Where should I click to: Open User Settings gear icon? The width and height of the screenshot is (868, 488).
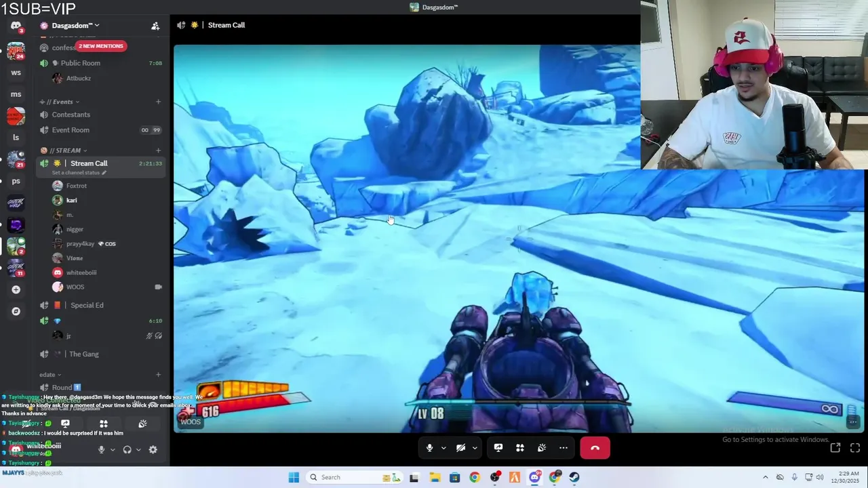[x=153, y=449]
